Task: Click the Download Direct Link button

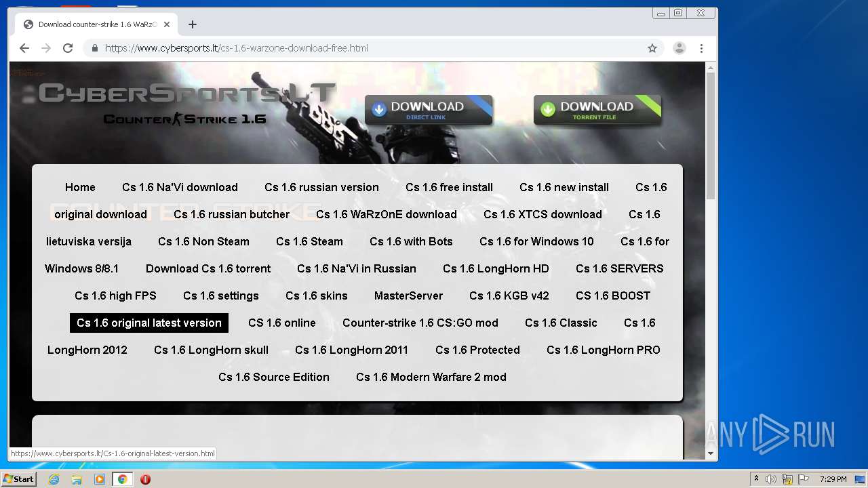Action: (x=429, y=110)
